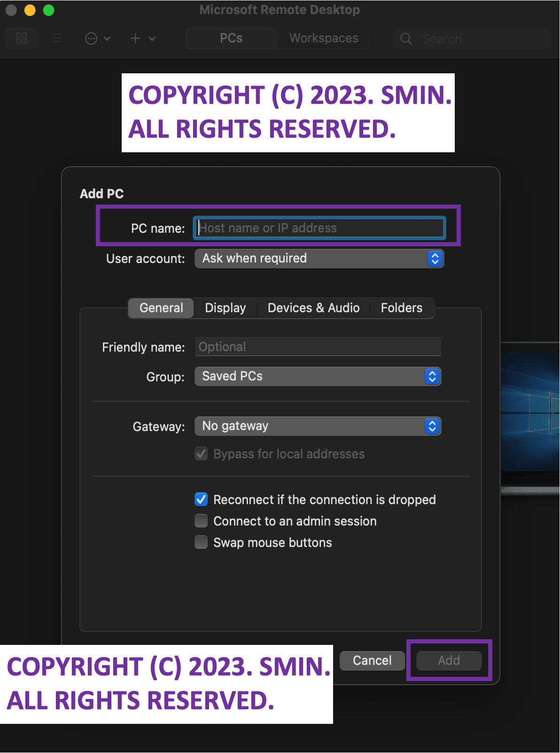Viewport: 560px width, 753px height.
Task: Click the Friendly name field
Action: tap(318, 347)
